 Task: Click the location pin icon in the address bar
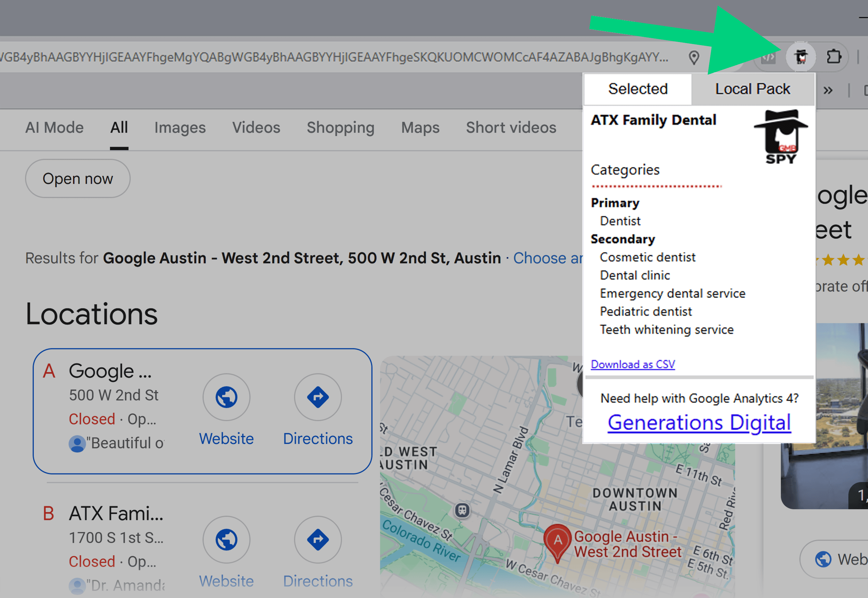point(694,57)
